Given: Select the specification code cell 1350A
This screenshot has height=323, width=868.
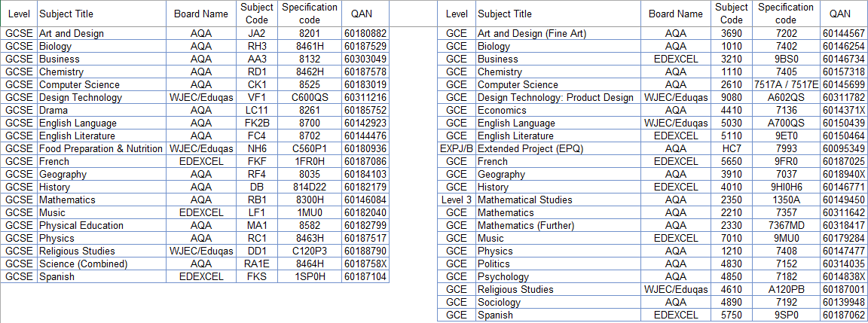Looking at the screenshot, I should (786, 200).
